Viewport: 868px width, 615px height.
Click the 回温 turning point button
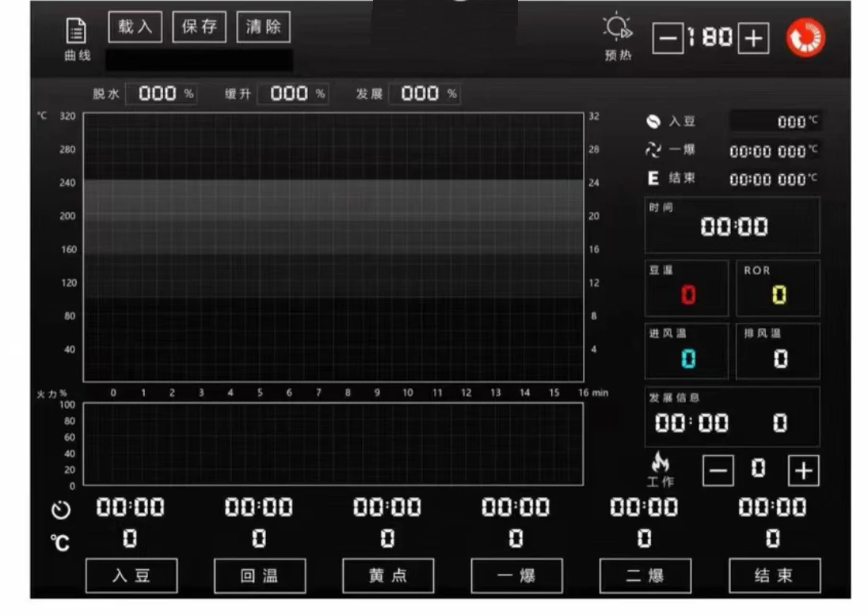(x=260, y=575)
